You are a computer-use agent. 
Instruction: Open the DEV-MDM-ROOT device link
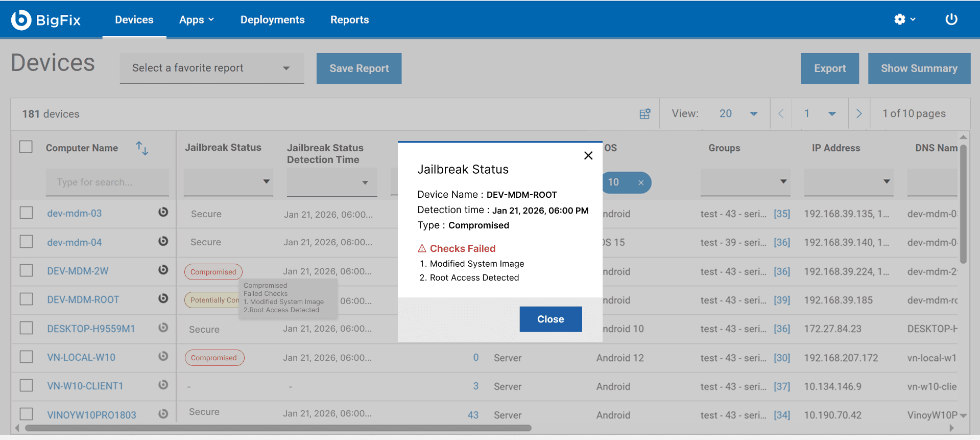(83, 299)
